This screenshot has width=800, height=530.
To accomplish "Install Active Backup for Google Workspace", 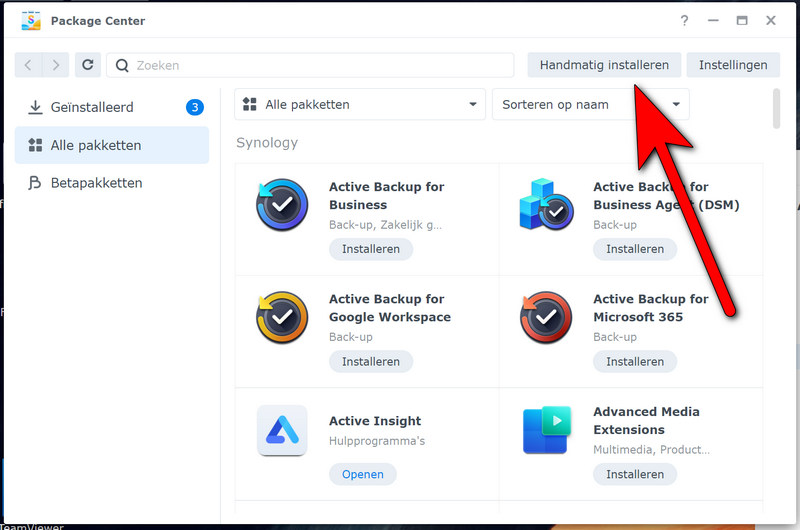I will 371,362.
